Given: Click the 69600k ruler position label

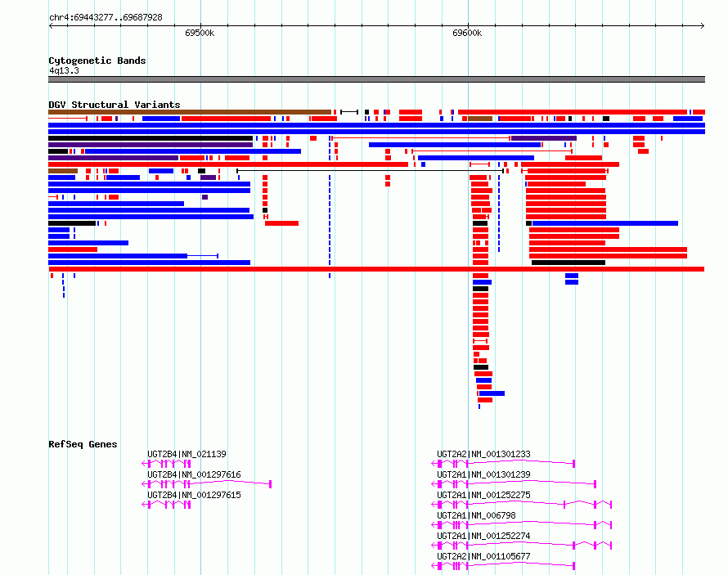Looking at the screenshot, I should pyautogui.click(x=467, y=33).
